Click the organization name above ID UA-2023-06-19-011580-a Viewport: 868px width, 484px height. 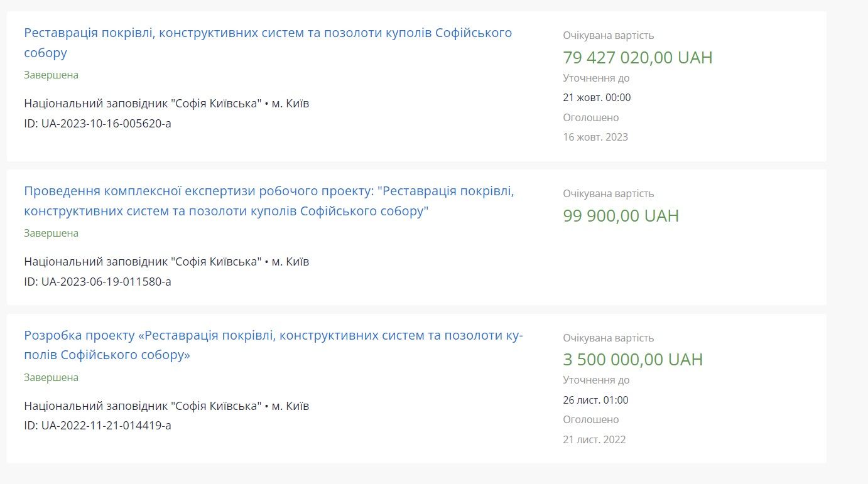pyautogui.click(x=143, y=262)
